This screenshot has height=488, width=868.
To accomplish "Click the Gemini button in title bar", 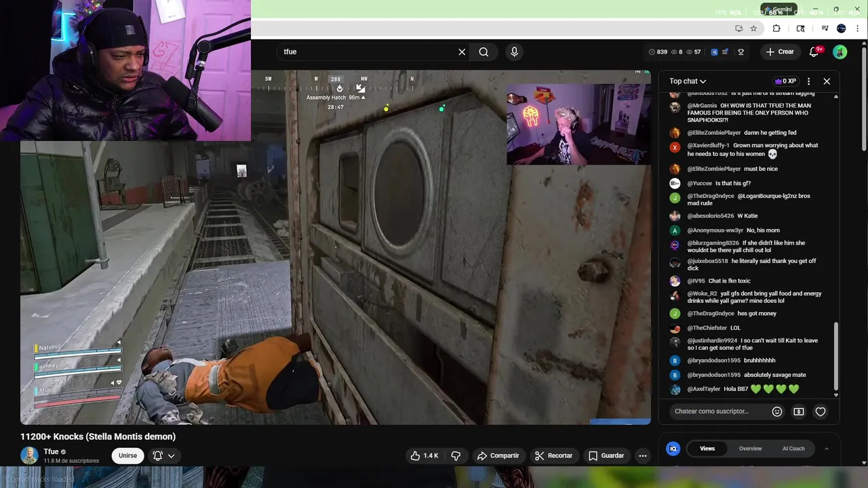I will [x=778, y=9].
